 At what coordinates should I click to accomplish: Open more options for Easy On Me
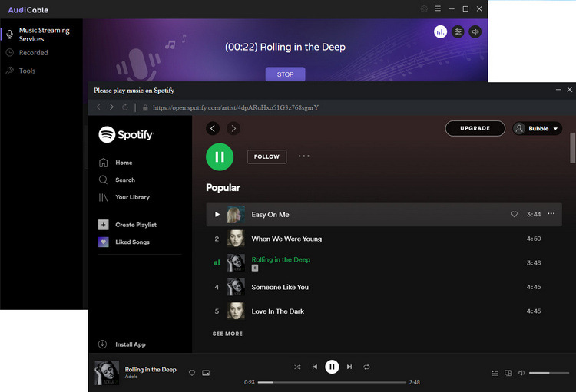pos(551,213)
